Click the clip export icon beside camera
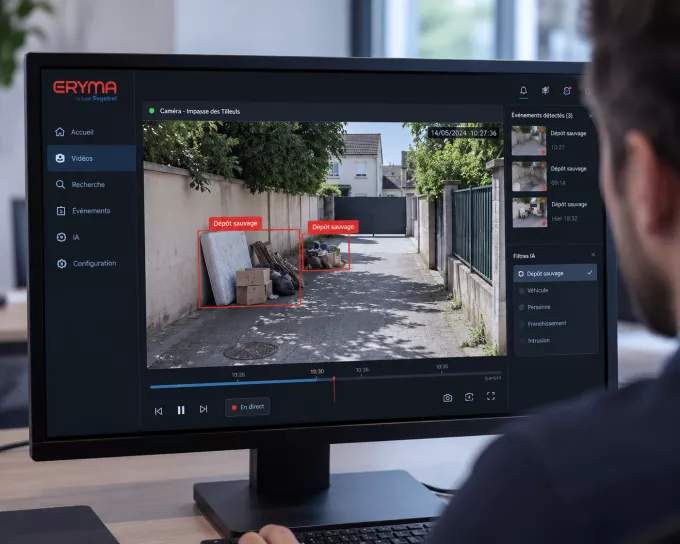The width and height of the screenshot is (680, 544). click(x=469, y=397)
